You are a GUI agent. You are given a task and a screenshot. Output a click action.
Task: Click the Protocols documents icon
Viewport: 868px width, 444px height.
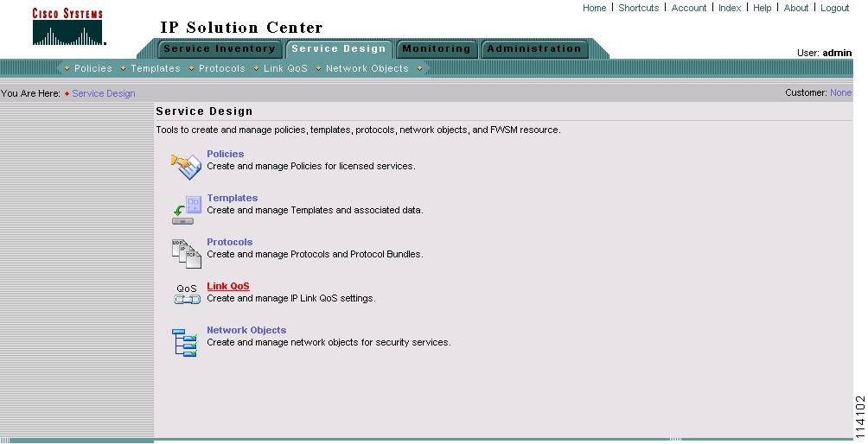pyautogui.click(x=187, y=254)
